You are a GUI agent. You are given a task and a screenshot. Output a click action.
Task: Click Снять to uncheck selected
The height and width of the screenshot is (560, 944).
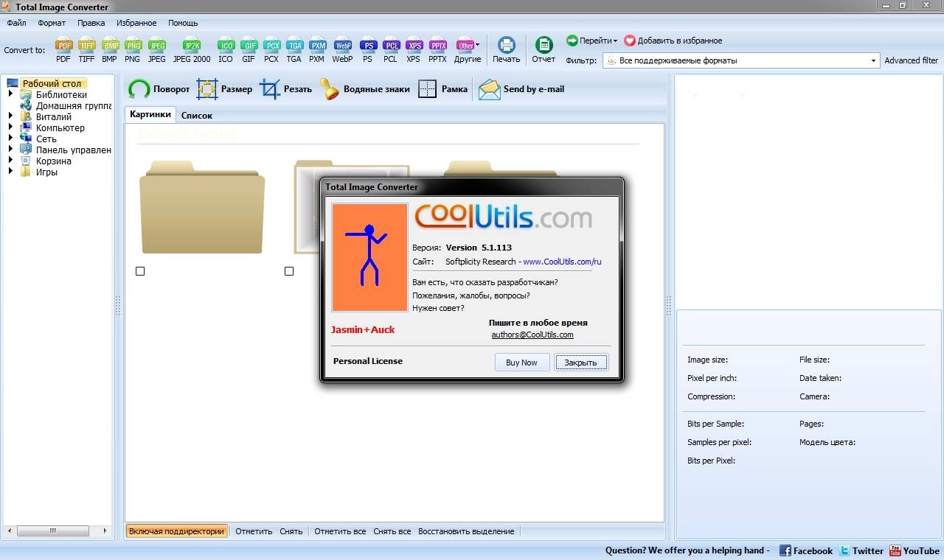pyautogui.click(x=291, y=531)
